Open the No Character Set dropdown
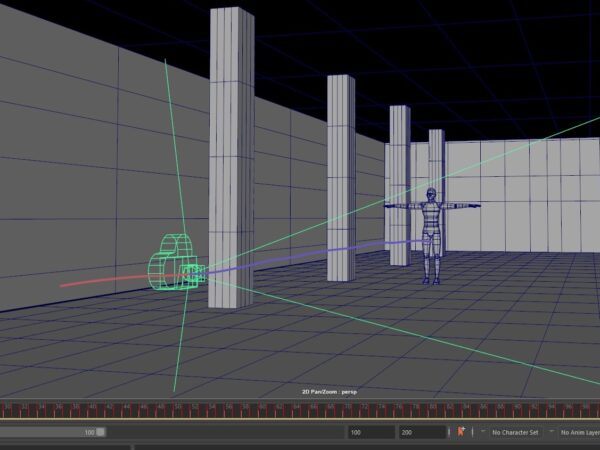Viewport: 600px width, 450px height. [x=515, y=432]
